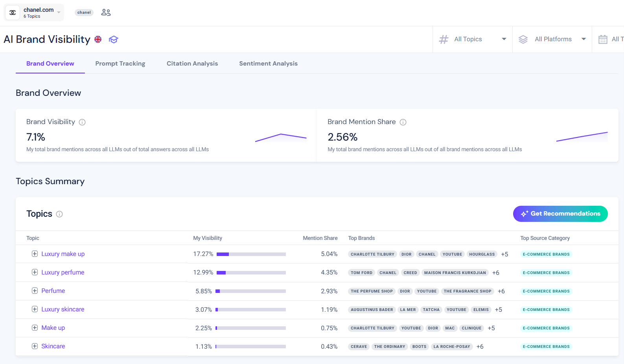This screenshot has height=364, width=624.
Task: Click the Perfume row visibility bar
Action: pos(251,291)
